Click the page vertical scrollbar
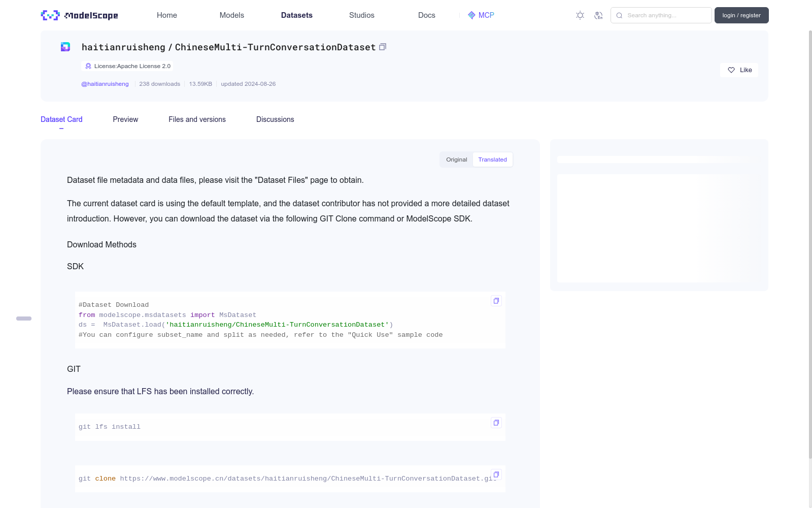The width and height of the screenshot is (812, 508). (x=810, y=244)
